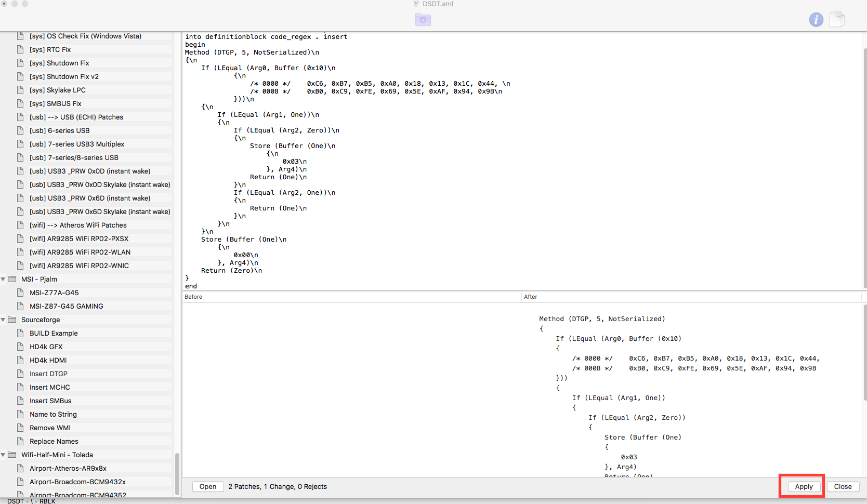
Task: Click the purple gear folder toolbar icon
Action: click(423, 20)
